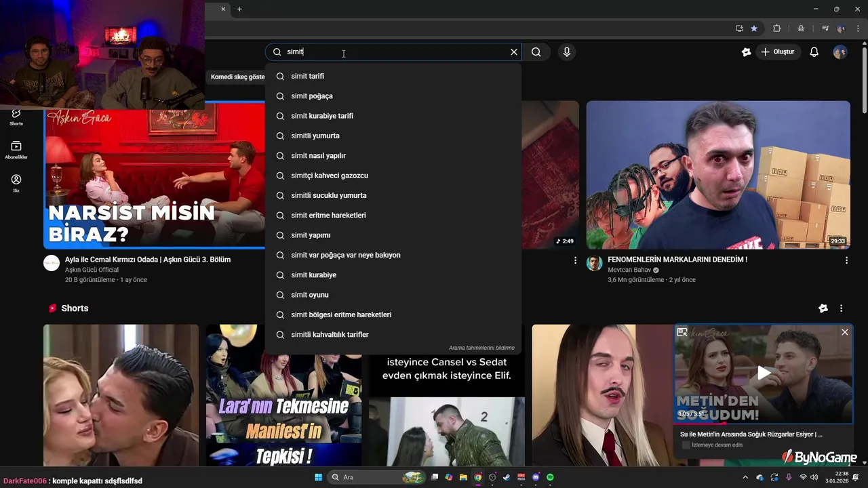Select suggestion "simit kurabiye tarifi"
Screen dimensions: 868x488
tap(393, 116)
